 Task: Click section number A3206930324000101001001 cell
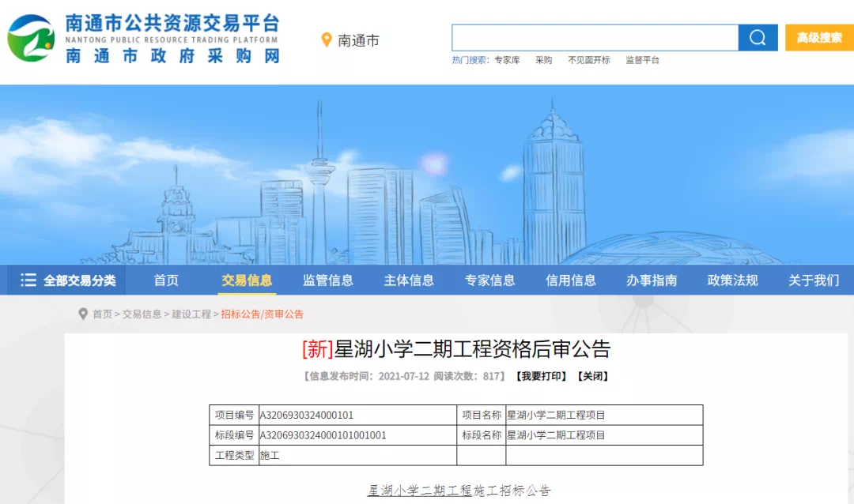click(357, 434)
